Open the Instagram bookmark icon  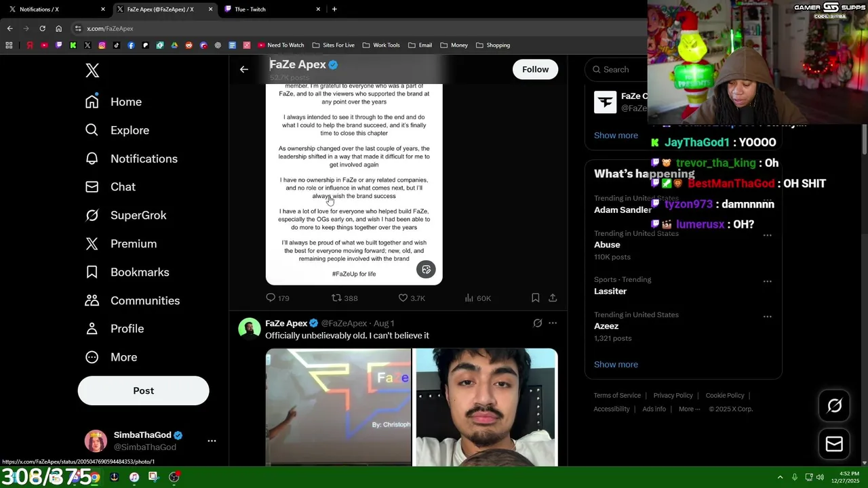[102, 45]
